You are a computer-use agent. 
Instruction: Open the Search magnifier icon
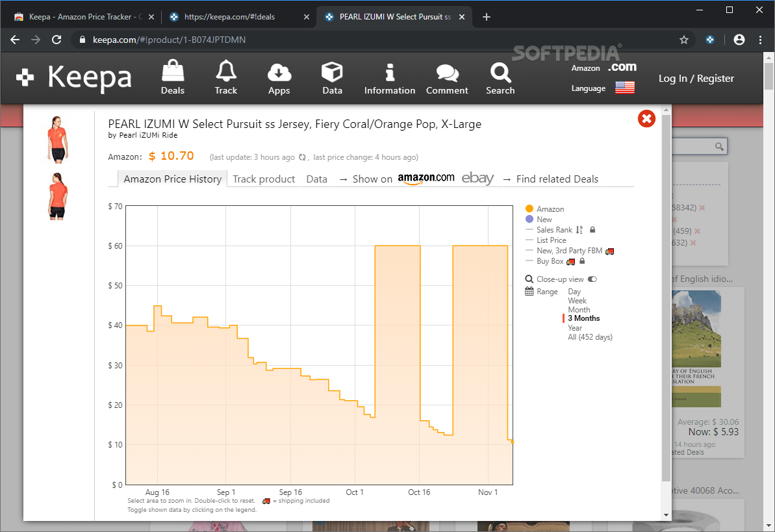pos(500,78)
